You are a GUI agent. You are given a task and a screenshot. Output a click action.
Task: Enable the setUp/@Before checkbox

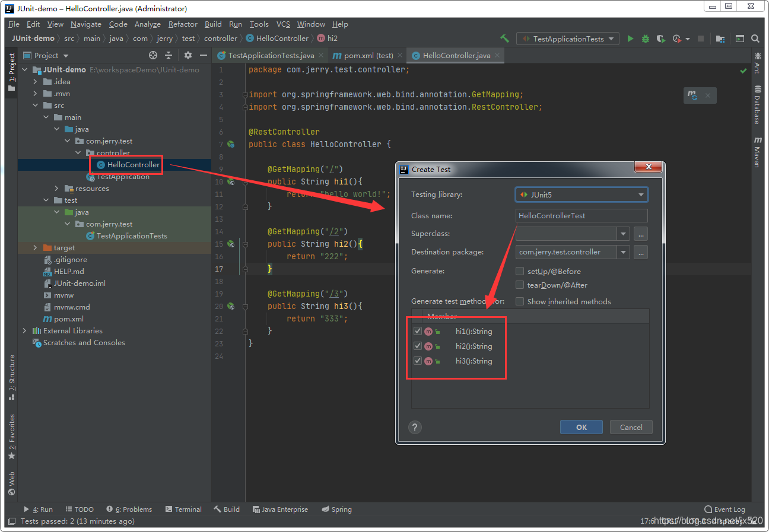click(520, 271)
